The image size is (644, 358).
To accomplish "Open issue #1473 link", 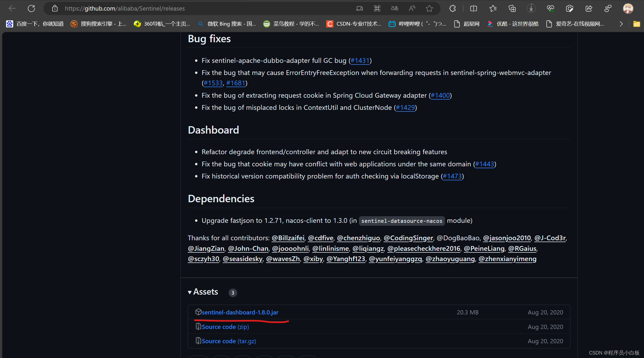I will [x=452, y=176].
